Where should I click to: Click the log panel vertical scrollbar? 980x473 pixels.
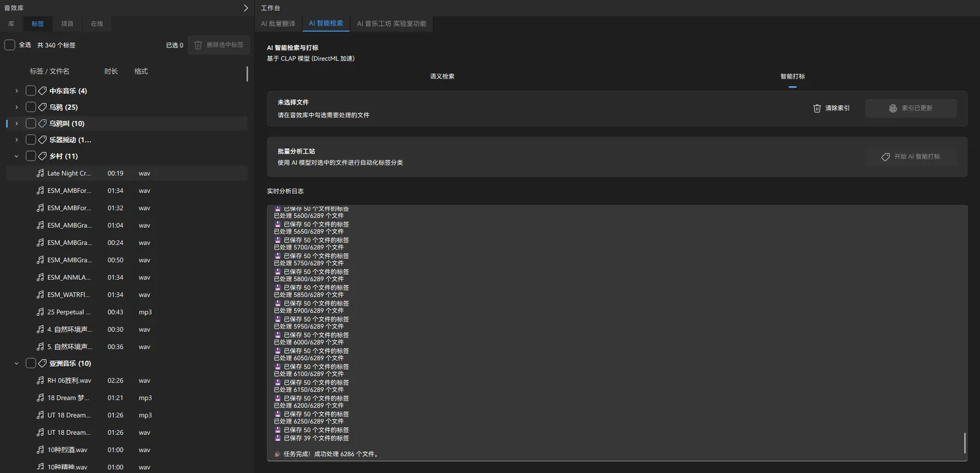tap(964, 442)
